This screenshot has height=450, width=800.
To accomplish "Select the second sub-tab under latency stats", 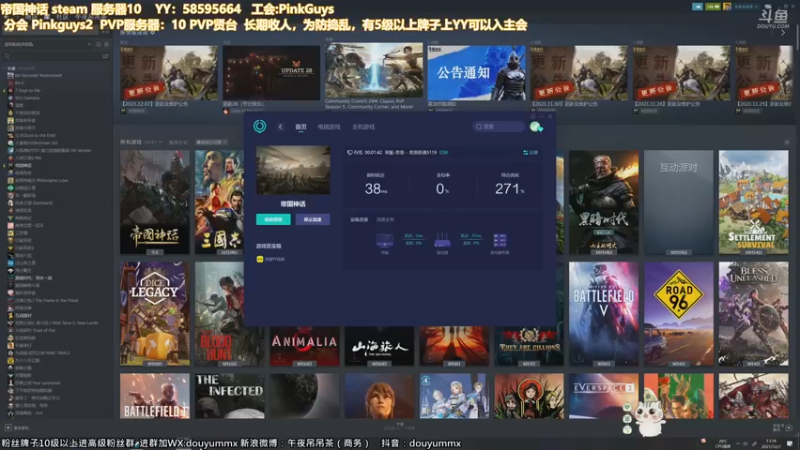I will pos(385,219).
